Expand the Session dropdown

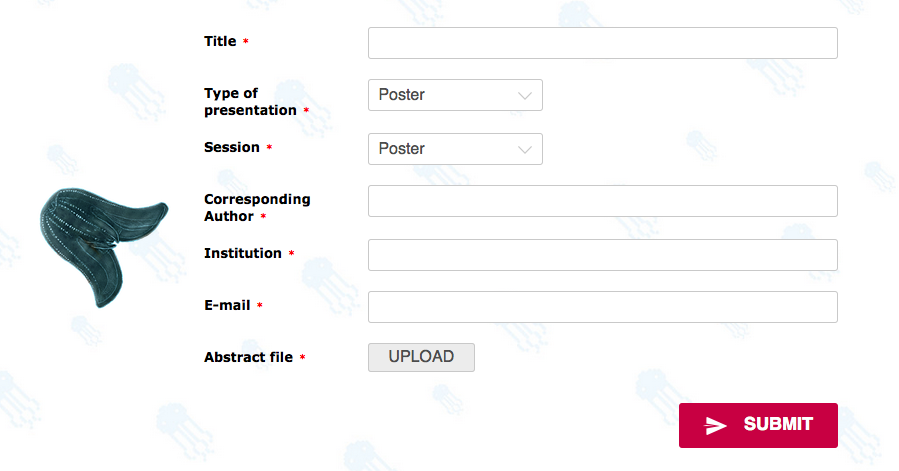[455, 149]
